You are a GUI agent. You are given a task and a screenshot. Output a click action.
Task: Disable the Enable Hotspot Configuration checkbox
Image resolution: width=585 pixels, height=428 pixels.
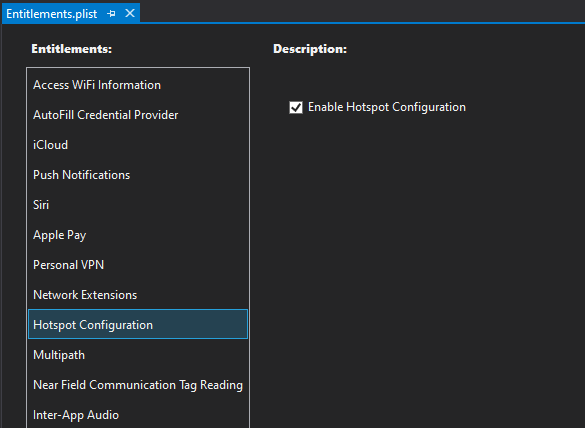pyautogui.click(x=296, y=107)
